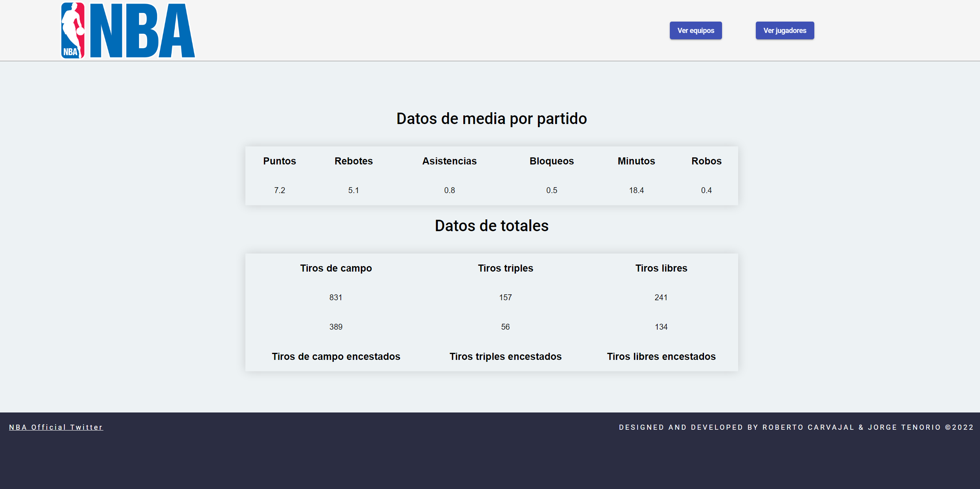Select the field goals value 831
Viewport: 980px width, 489px height.
click(336, 297)
